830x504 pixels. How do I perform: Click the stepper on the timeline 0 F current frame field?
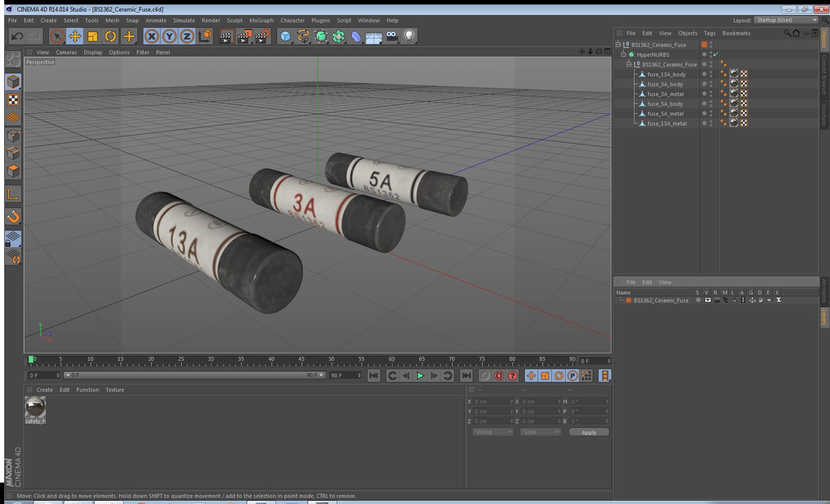point(609,361)
